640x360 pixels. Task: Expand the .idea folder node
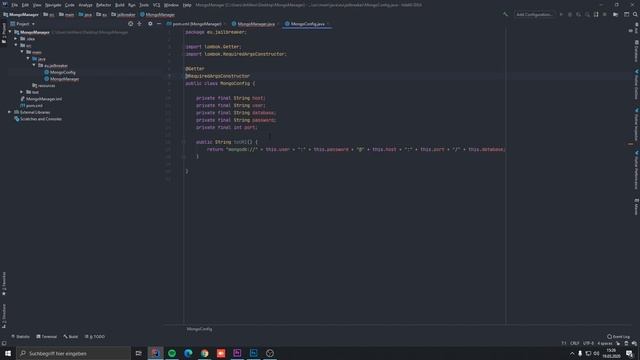click(x=16, y=39)
